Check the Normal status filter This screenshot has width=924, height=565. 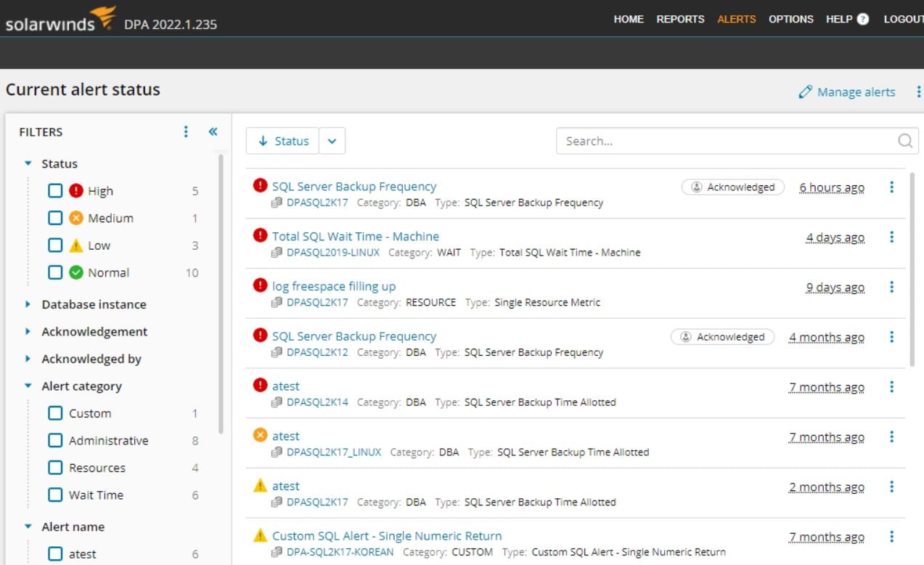[x=55, y=272]
